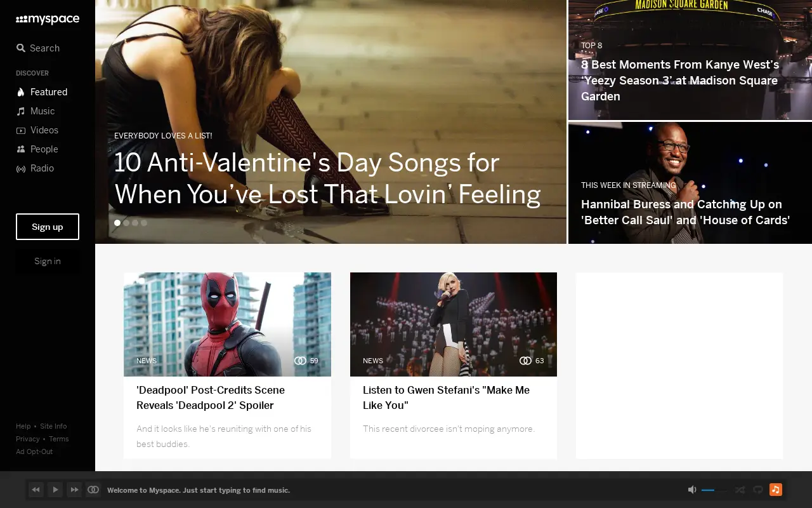Open the Site Info link
This screenshot has width=812, height=508.
(x=53, y=426)
